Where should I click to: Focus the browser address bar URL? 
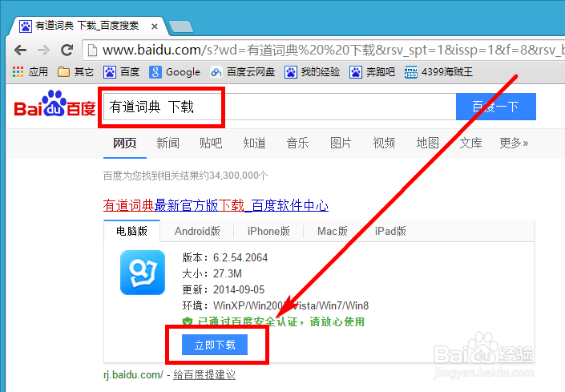pyautogui.click(x=332, y=50)
